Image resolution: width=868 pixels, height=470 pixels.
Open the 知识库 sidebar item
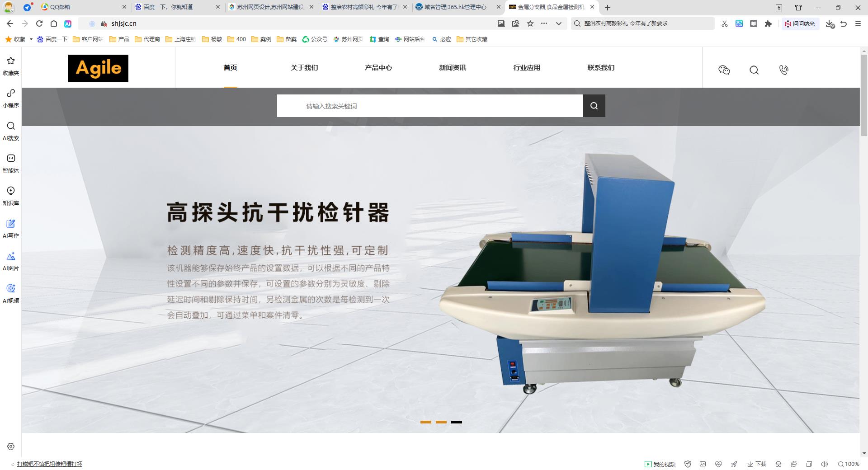(x=11, y=196)
